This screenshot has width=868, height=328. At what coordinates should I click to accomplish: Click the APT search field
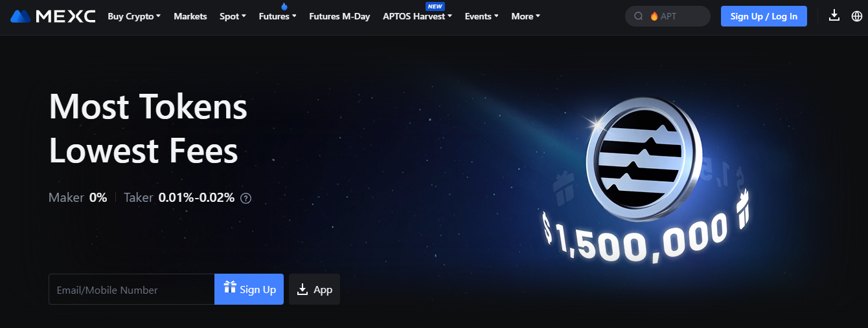(x=668, y=16)
